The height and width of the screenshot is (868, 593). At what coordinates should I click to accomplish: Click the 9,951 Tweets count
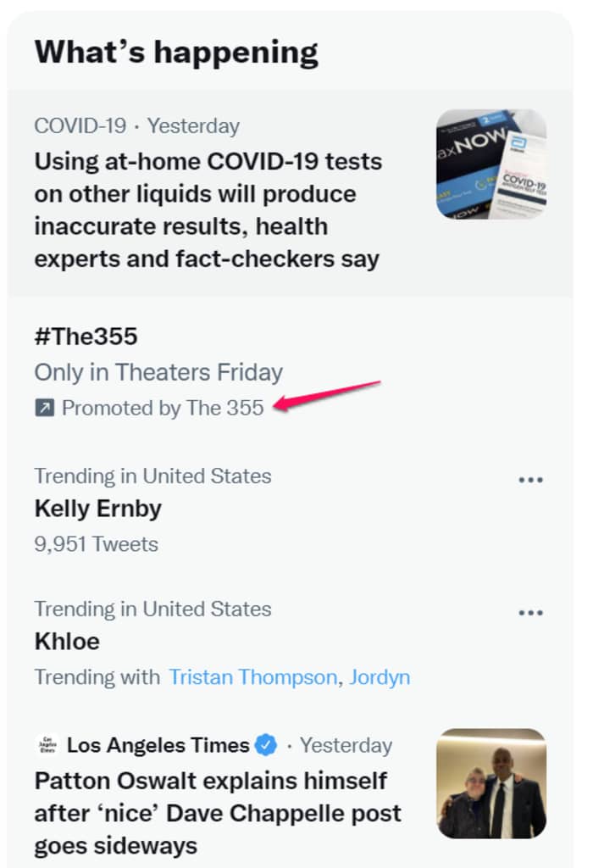coord(96,544)
